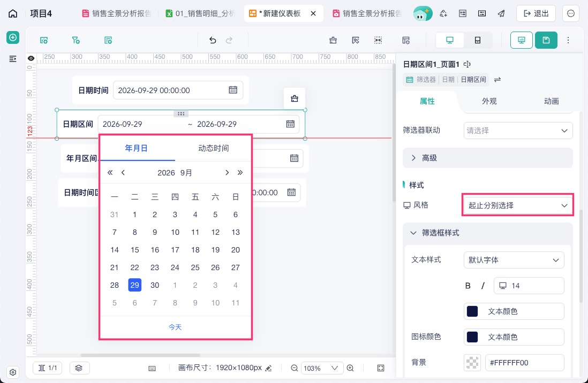This screenshot has height=383, width=588.
Task: Open the settings gear at bottom left
Action: point(13,372)
